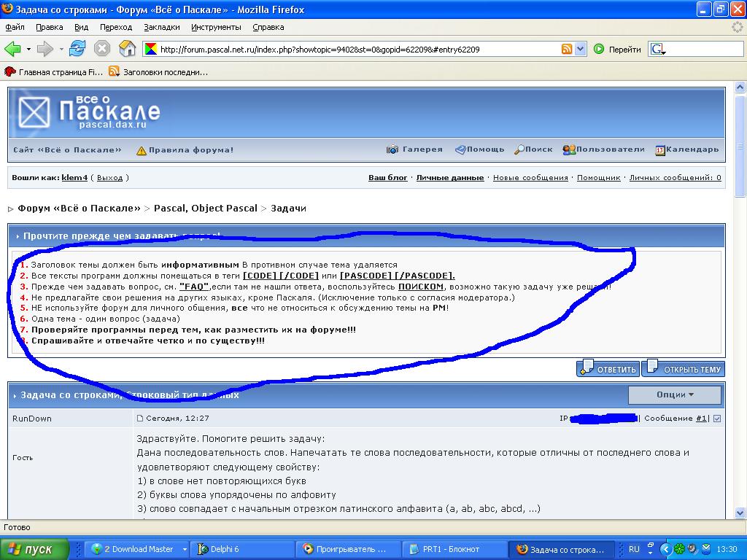Screen dimensions: 747x560
Task: Expand the Опции dropdown menu
Action: 675,394
